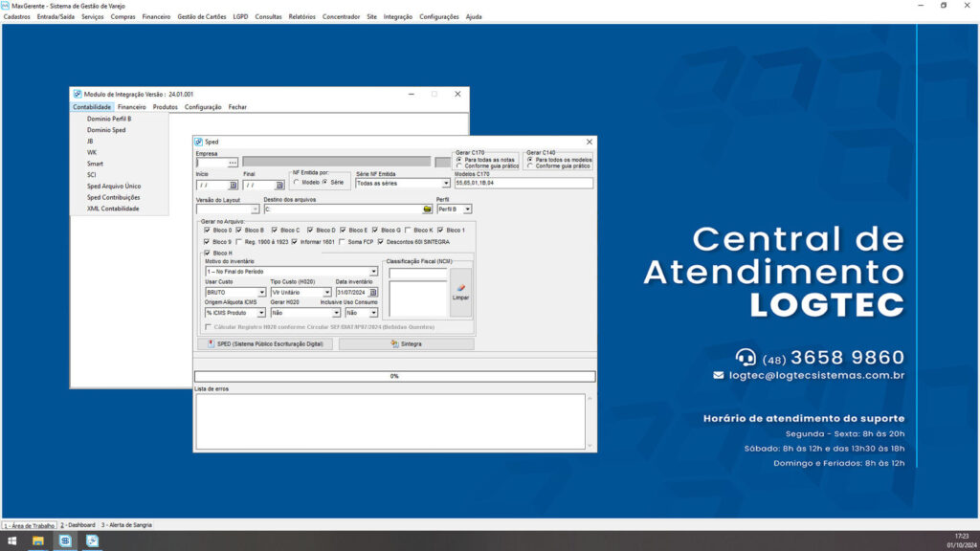Open the Financeiro menu in integration module
Image resolution: width=980 pixels, height=551 pixels.
coord(132,107)
